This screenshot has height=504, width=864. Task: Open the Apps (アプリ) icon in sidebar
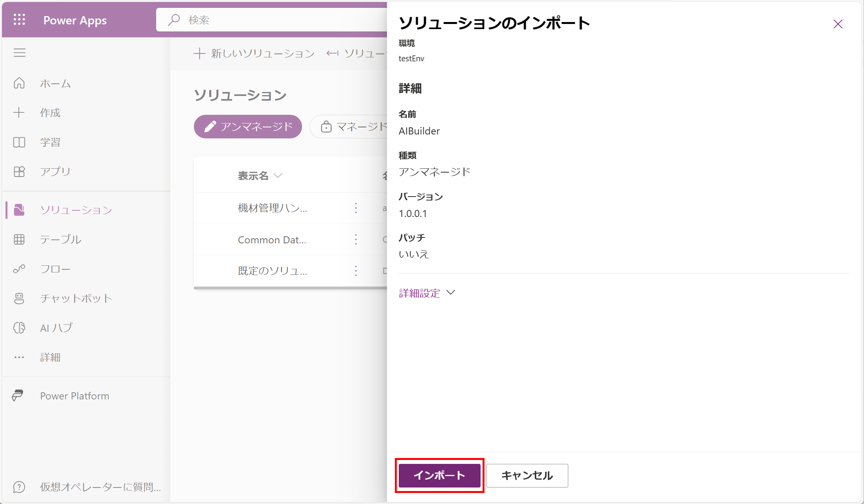point(19,171)
